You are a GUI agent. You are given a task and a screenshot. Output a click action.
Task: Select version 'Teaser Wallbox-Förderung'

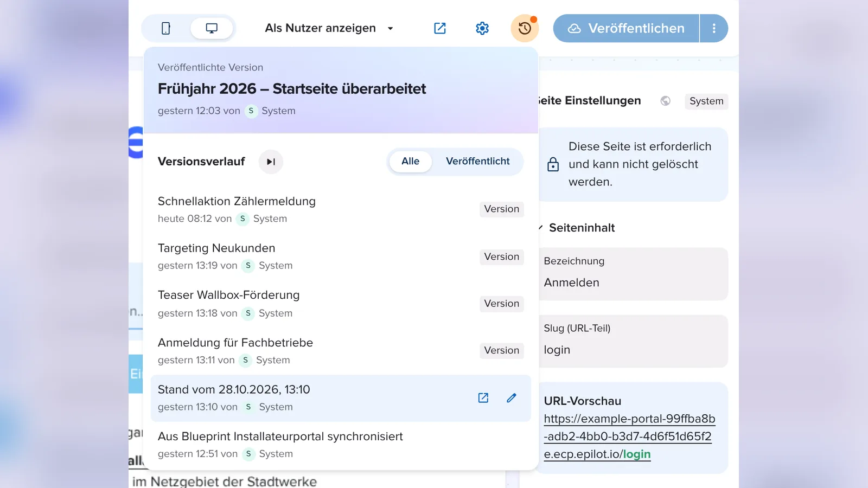[341, 304]
